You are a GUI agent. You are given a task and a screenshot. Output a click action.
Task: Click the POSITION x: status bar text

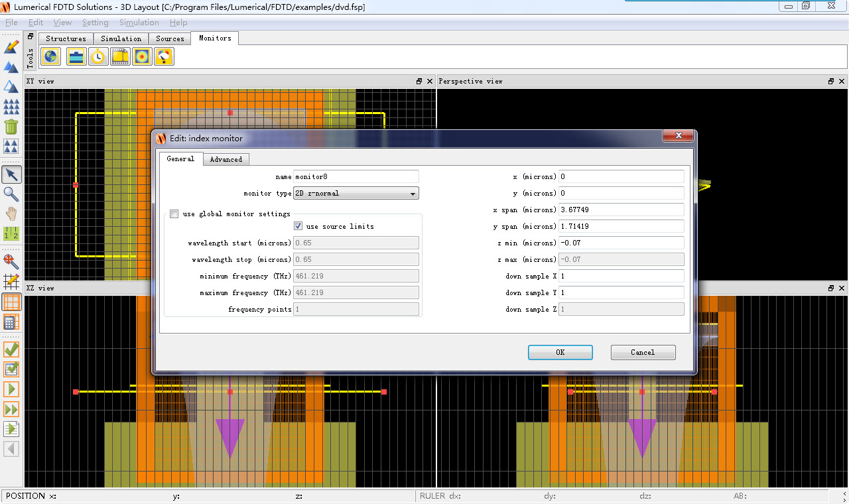(x=31, y=496)
